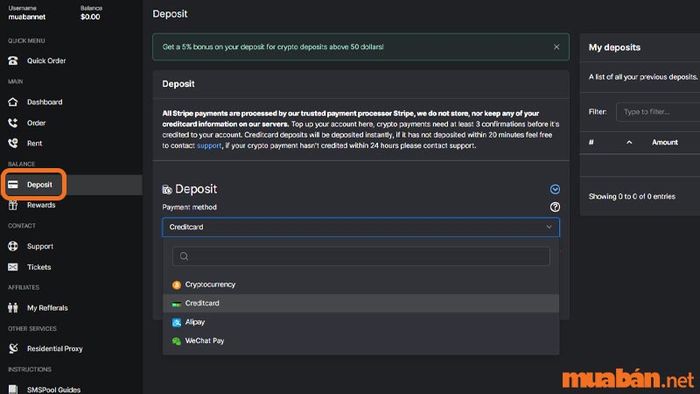Click the Support globe icon

coord(13,246)
